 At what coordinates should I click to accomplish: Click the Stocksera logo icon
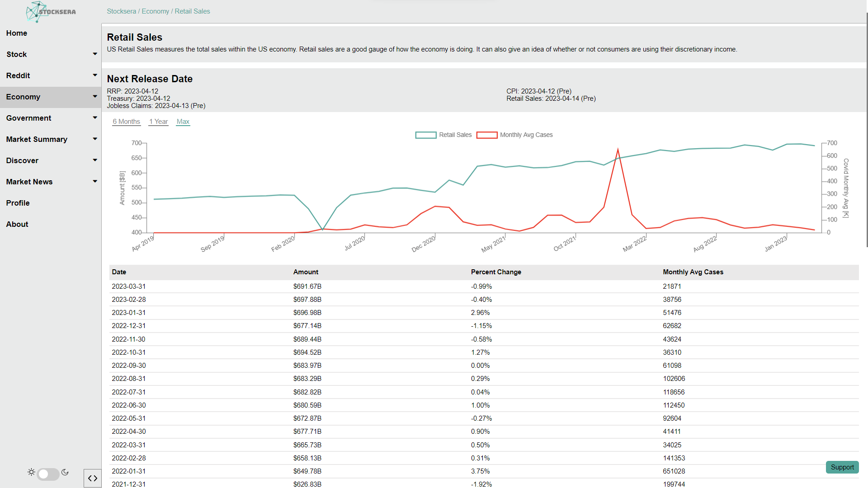37,12
